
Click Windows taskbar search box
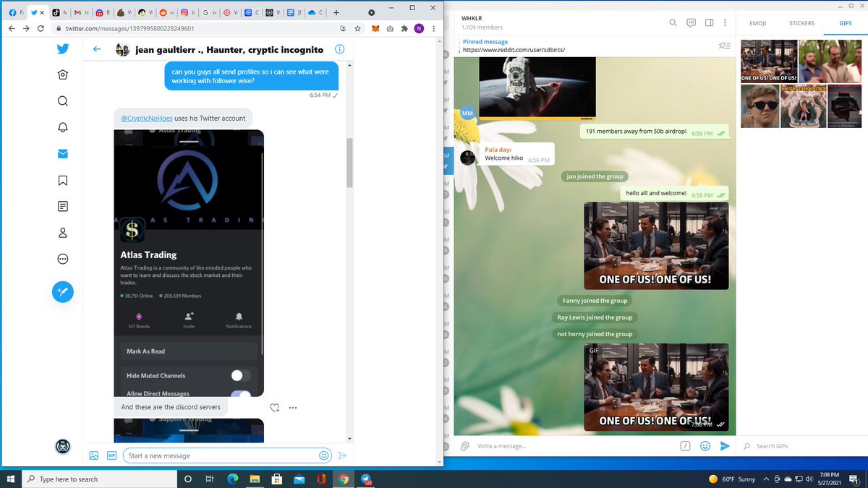pos(98,479)
